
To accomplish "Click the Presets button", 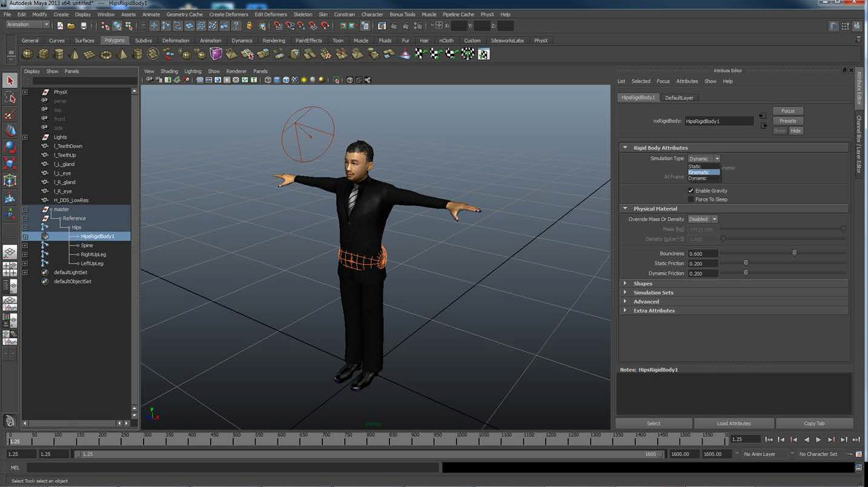I will pyautogui.click(x=787, y=121).
